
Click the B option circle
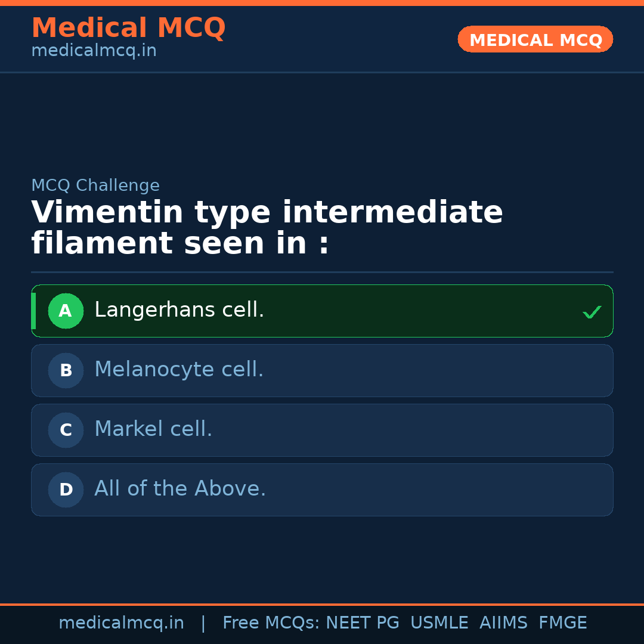pos(66,370)
